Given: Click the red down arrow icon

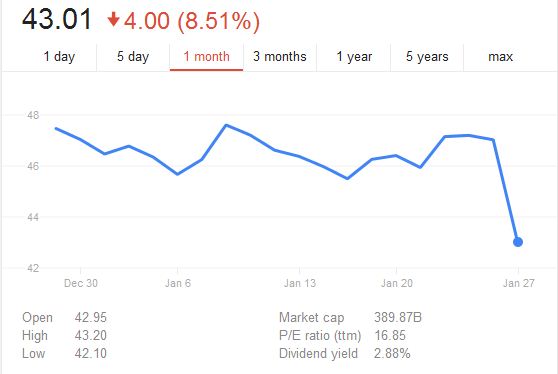Looking at the screenshot, I should click(x=114, y=20).
